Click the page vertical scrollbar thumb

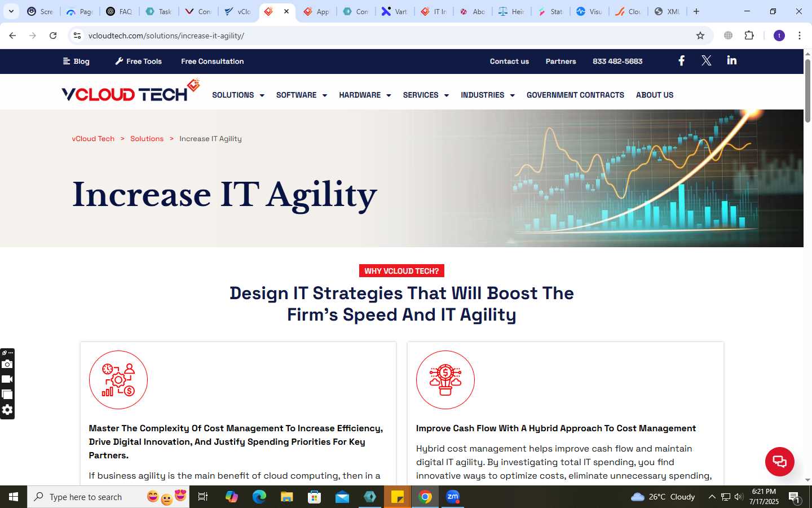tap(807, 90)
